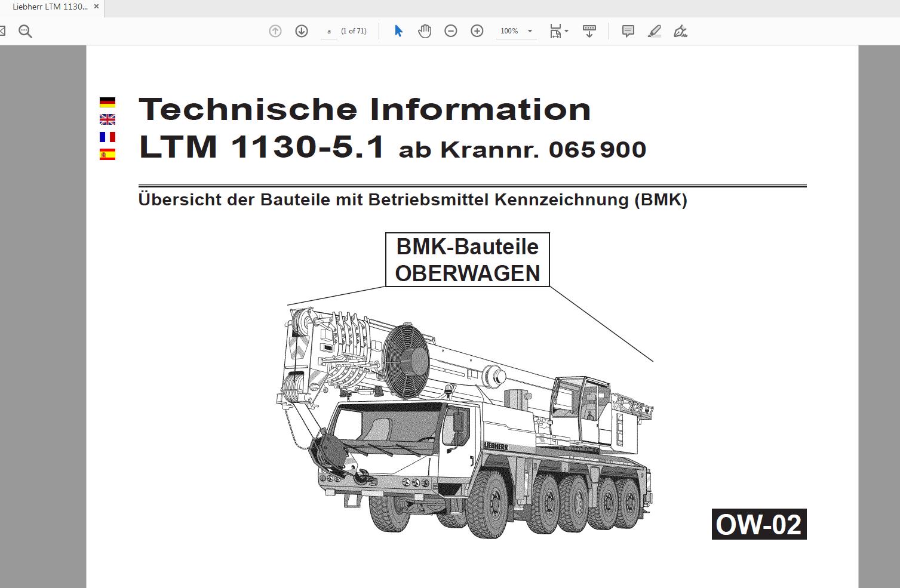The width and height of the screenshot is (900, 588).
Task: Click the 'LTM 1130-5.1' model text
Action: [262, 147]
